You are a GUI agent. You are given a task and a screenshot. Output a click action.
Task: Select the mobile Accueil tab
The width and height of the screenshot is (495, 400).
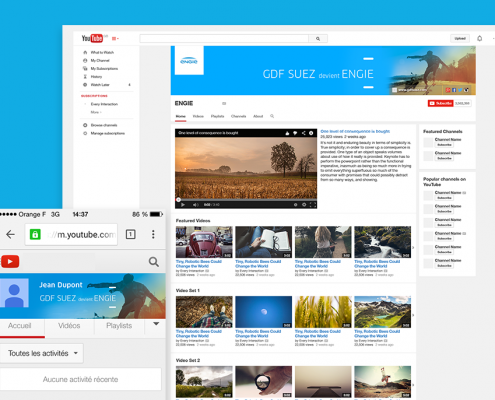pyautogui.click(x=20, y=326)
